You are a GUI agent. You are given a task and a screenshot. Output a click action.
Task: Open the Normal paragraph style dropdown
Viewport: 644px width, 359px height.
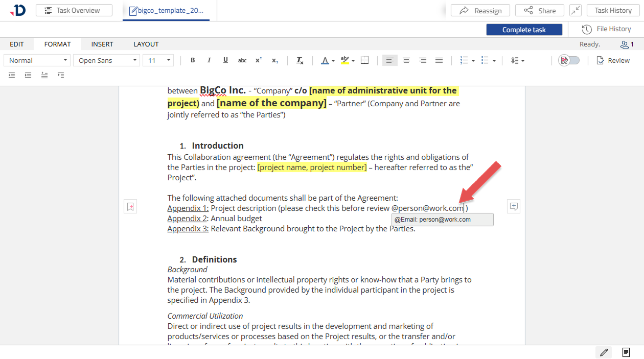tap(37, 60)
